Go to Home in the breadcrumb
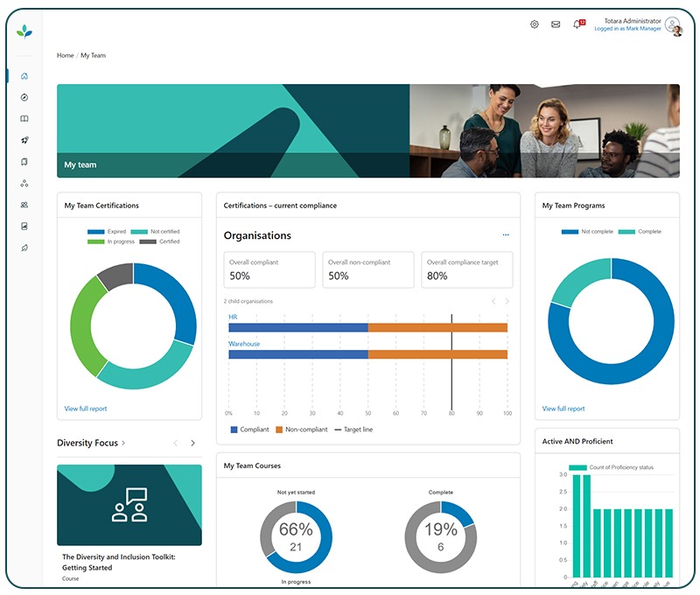This screenshot has height=595, width=700. pyautogui.click(x=66, y=55)
